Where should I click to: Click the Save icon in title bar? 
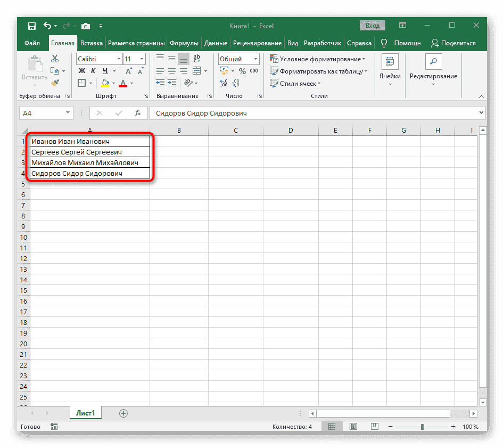31,26
